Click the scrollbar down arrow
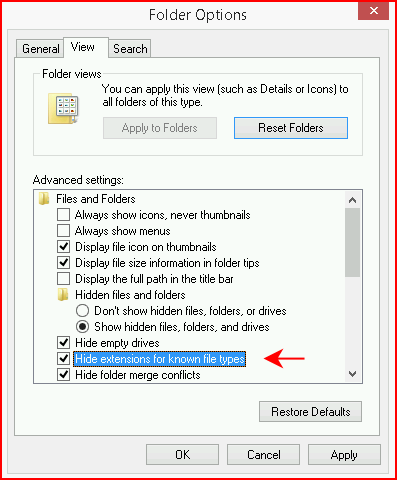Screen dimensions: 397x480 [x=352, y=374]
